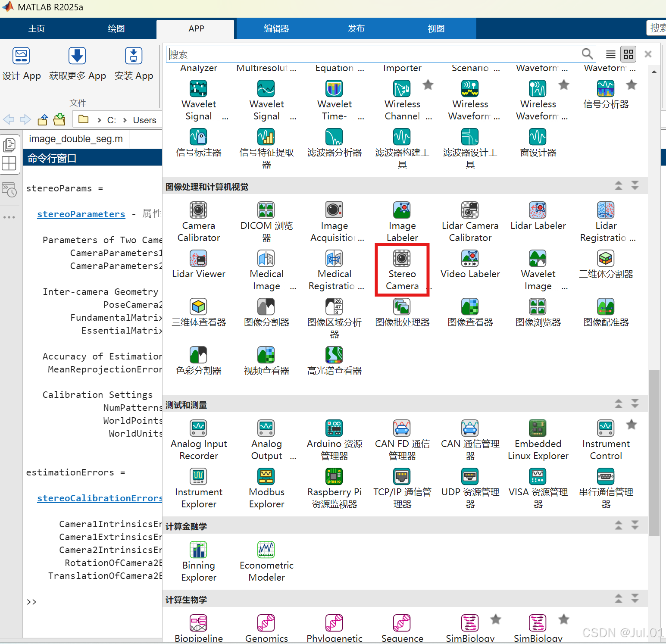Select the APP ribbon tab
666x644 pixels.
click(x=196, y=28)
